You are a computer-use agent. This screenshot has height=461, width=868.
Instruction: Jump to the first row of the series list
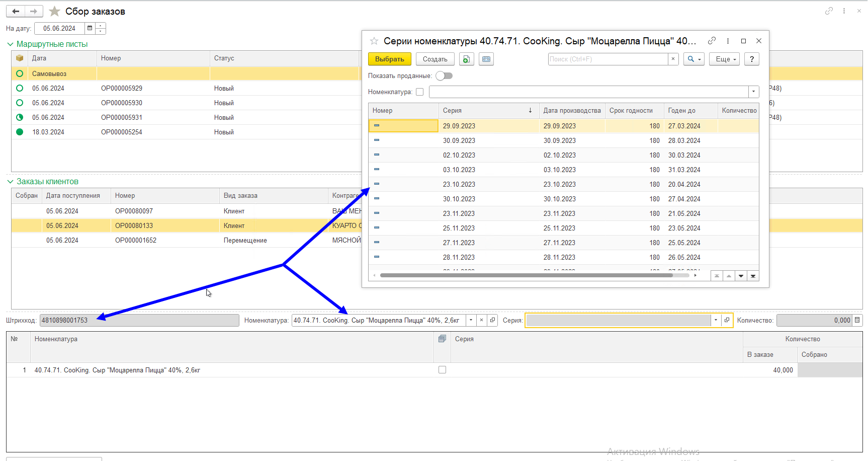[x=717, y=276]
